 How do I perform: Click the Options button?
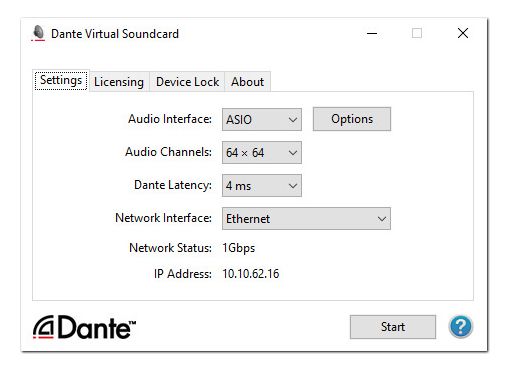point(352,119)
